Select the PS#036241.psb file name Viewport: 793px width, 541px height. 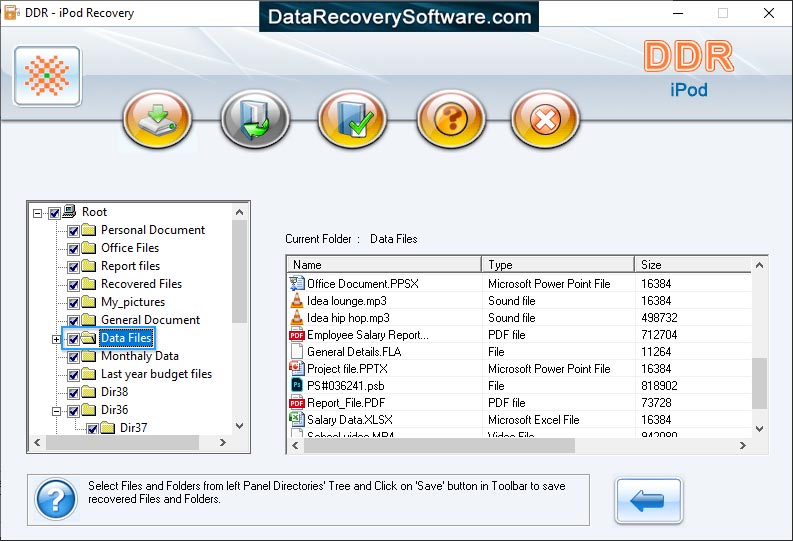(345, 386)
